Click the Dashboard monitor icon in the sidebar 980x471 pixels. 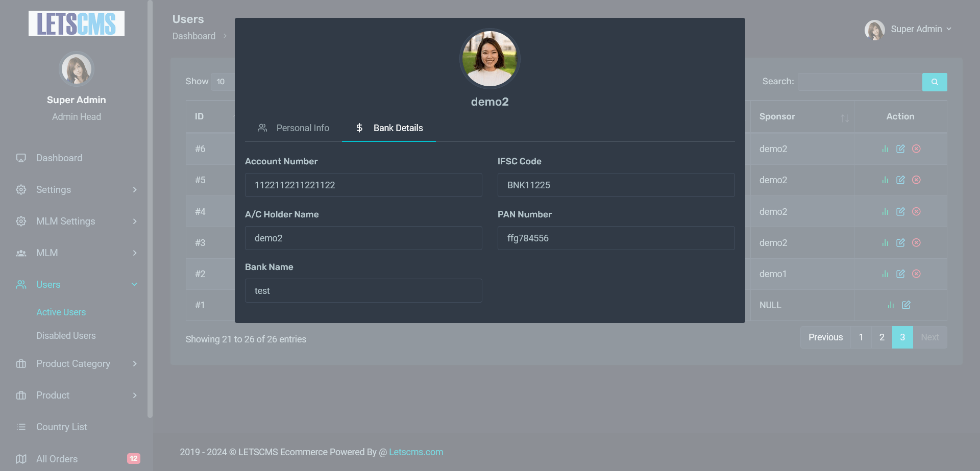(x=20, y=158)
